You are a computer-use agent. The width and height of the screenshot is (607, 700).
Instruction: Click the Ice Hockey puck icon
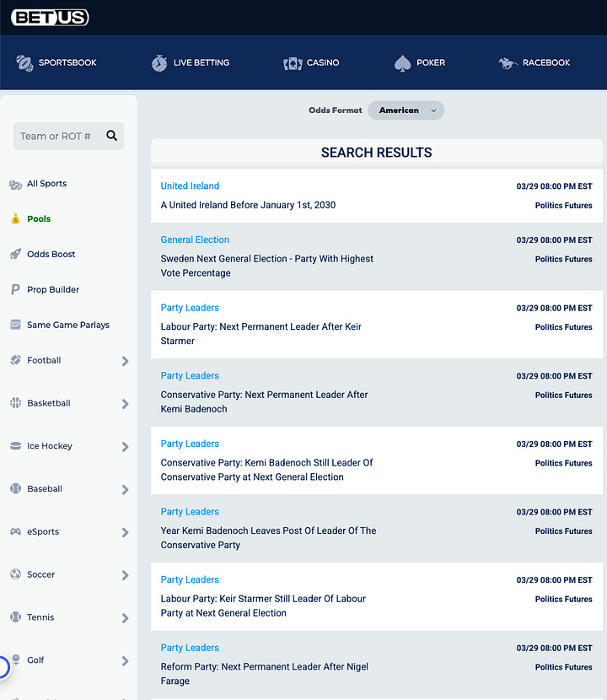[16, 445]
